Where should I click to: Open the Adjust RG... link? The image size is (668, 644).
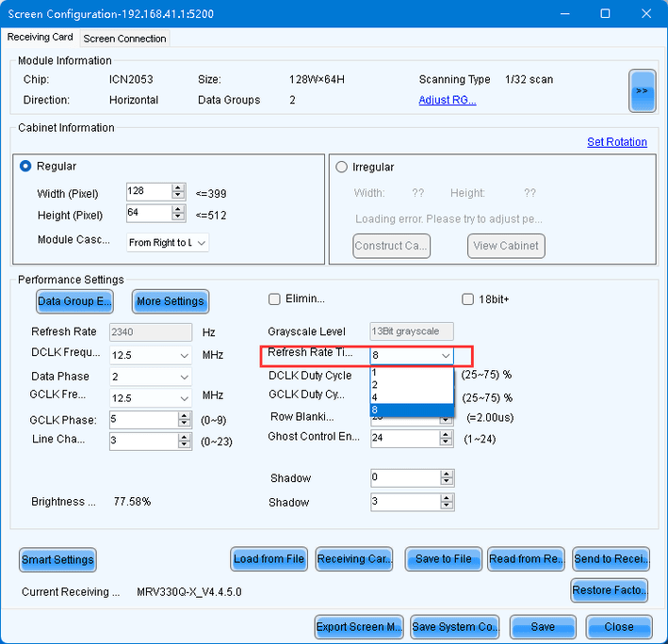[447, 100]
